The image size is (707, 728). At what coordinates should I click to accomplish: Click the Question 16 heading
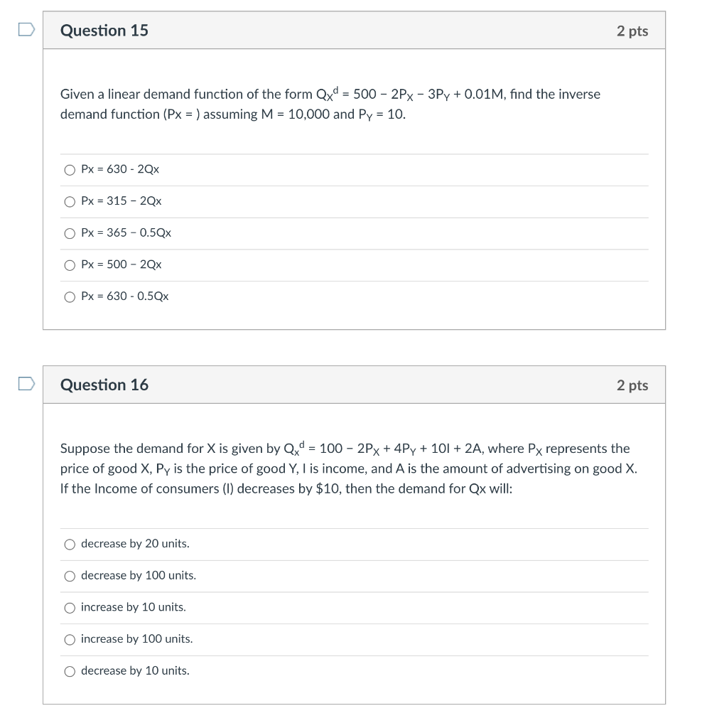click(x=104, y=385)
